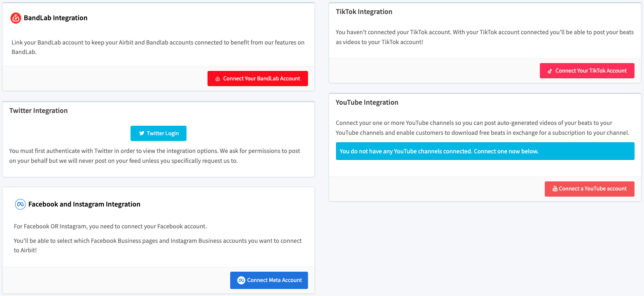The height and width of the screenshot is (296, 644).
Task: Click 'For Facebook OR Instagram' sentence
Action: tap(110, 227)
